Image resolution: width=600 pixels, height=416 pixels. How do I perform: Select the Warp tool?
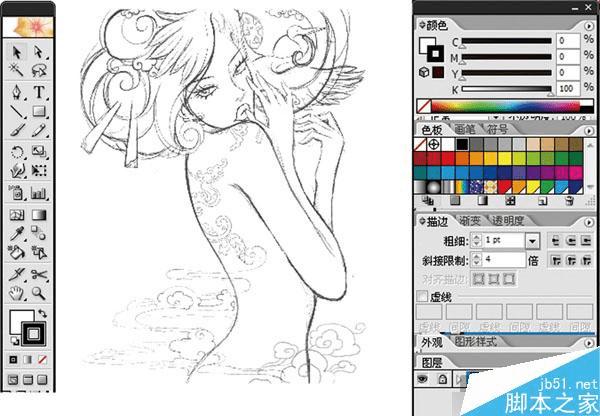(x=17, y=171)
